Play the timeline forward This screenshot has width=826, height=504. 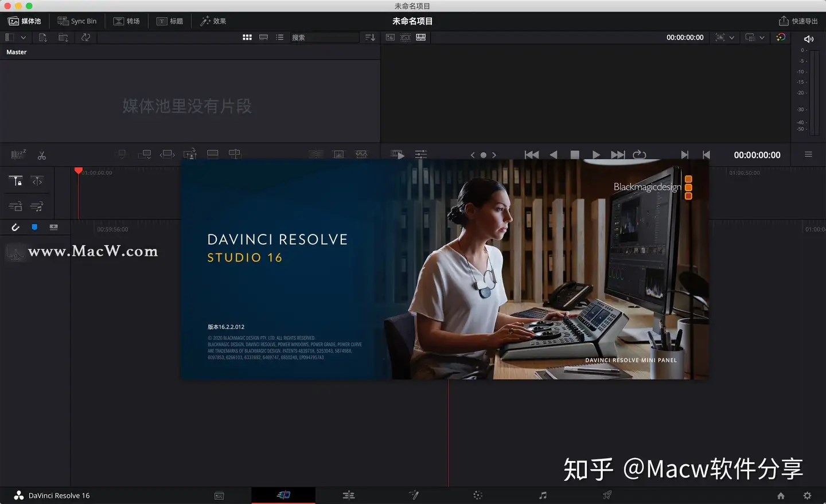tap(596, 155)
